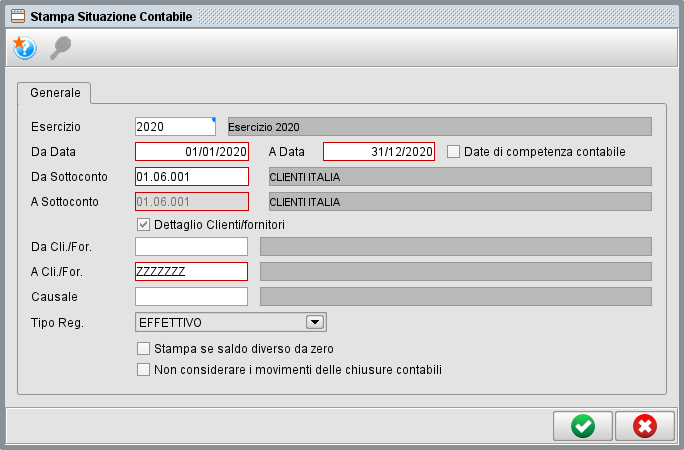Focus the Da Cli./For. field
Image resolution: width=684 pixels, height=450 pixels.
pos(191,246)
